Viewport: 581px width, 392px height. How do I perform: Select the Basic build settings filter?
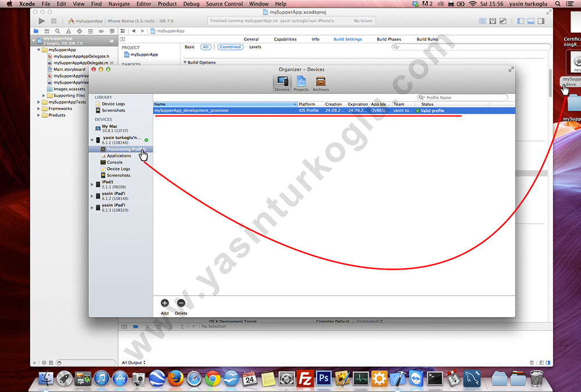tap(189, 47)
